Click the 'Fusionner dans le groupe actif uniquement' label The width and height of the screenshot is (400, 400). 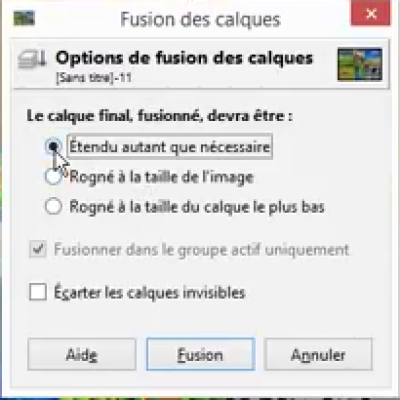[x=201, y=250]
